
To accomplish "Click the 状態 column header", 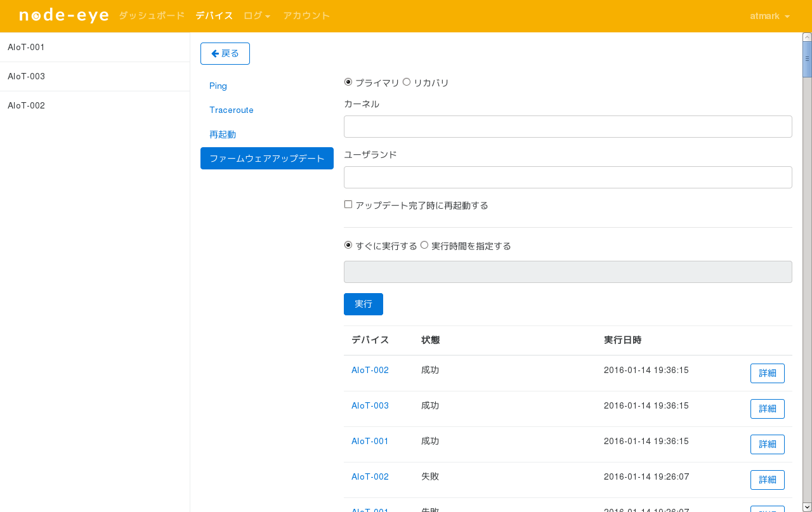I will [430, 340].
